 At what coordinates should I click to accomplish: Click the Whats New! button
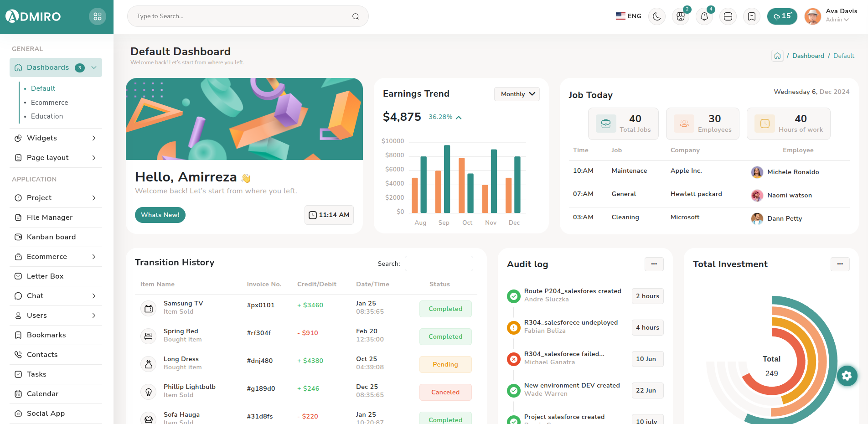pyautogui.click(x=160, y=215)
